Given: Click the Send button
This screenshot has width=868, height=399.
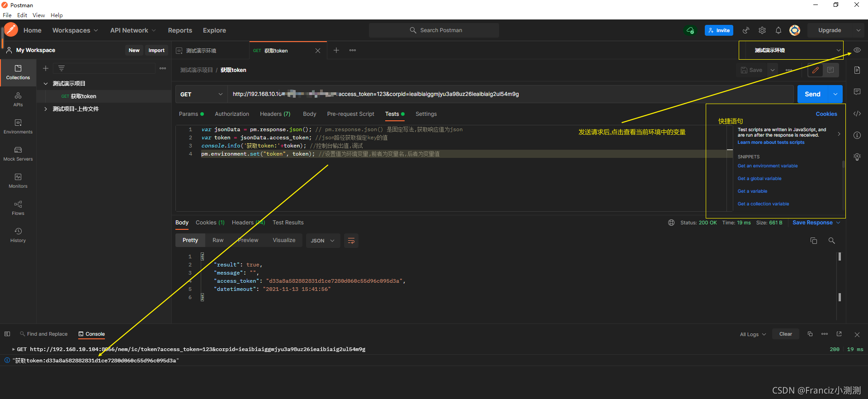Looking at the screenshot, I should pyautogui.click(x=812, y=94).
